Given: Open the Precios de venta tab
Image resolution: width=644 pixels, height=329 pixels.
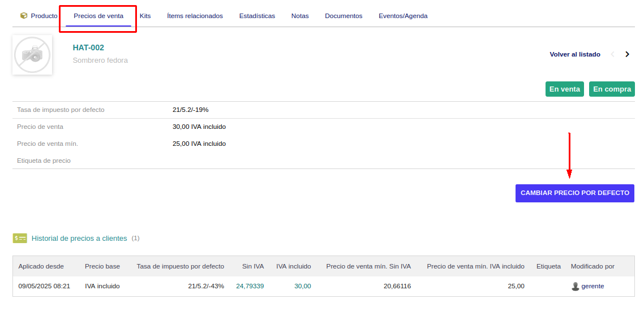Looking at the screenshot, I should [x=98, y=16].
